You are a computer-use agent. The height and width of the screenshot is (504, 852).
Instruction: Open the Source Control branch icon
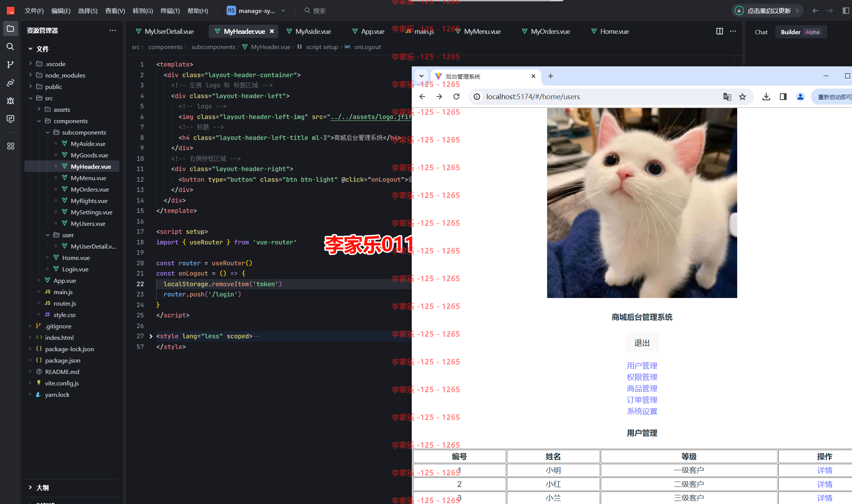(10, 65)
